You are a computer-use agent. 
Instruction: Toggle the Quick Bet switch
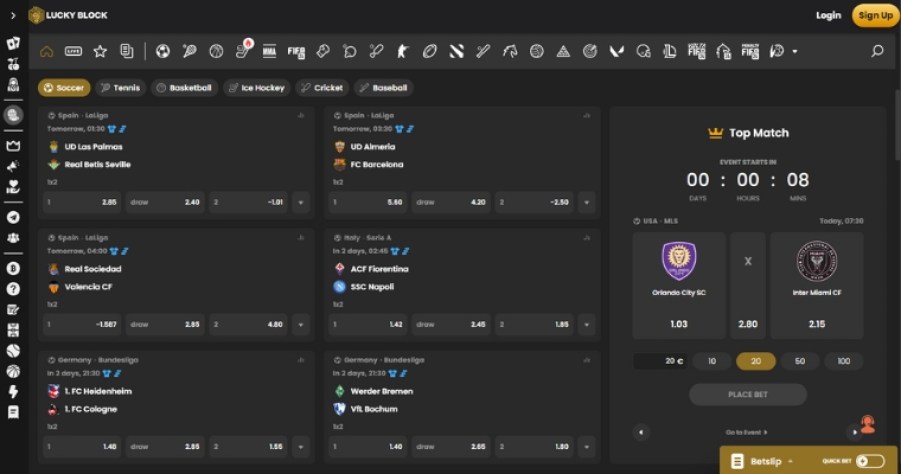click(x=869, y=461)
